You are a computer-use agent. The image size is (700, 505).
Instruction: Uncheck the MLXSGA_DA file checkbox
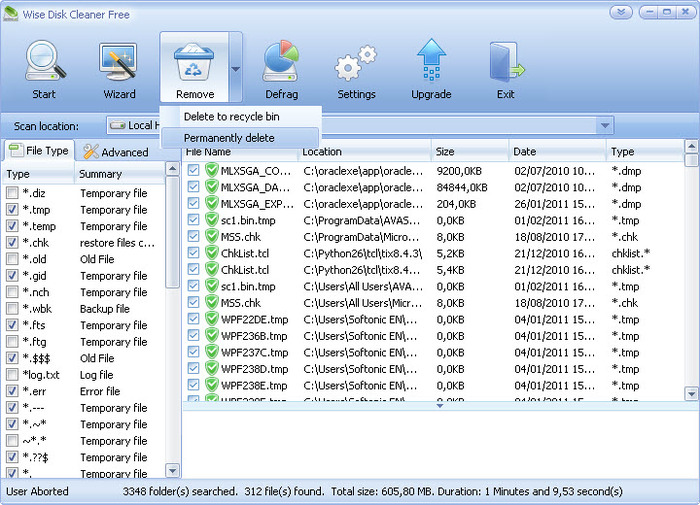[x=193, y=187]
